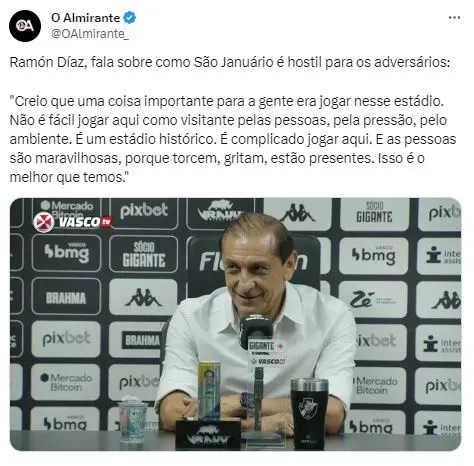
Task: Click the Sócio Gigante logo at top right
Action: click(374, 213)
